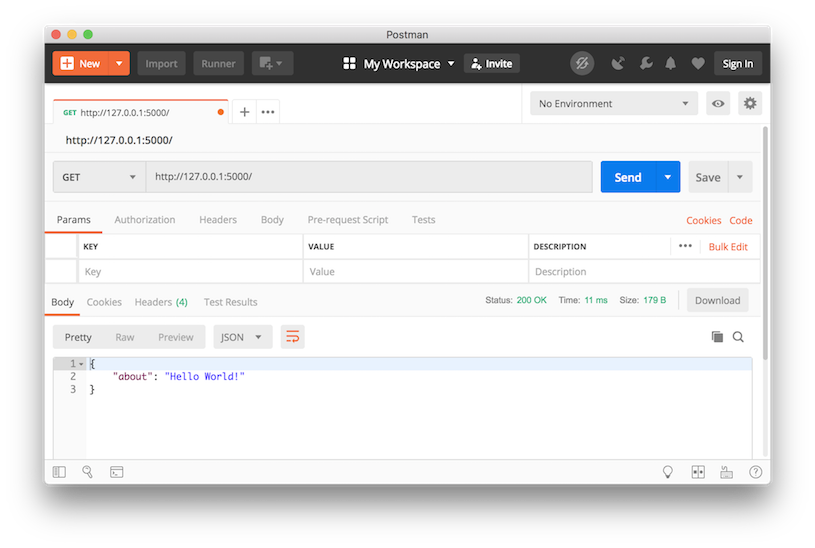This screenshot has height=548, width=815.
Task: Open the Save button dropdown arrow
Action: point(740,177)
